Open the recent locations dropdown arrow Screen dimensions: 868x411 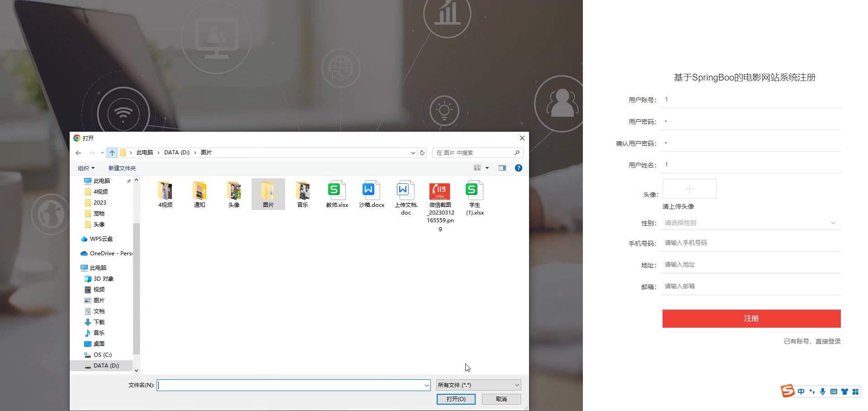102,153
